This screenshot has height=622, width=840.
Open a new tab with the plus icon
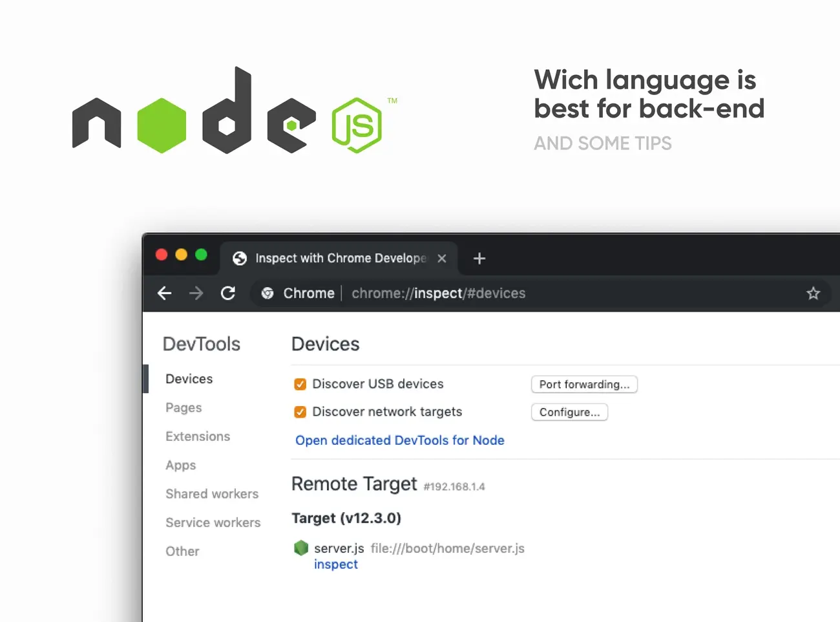pos(479,258)
